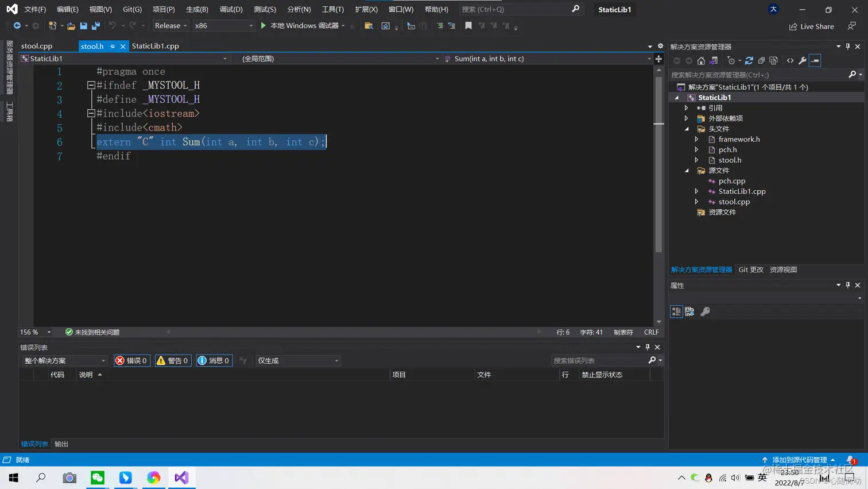Viewport: 868px width, 489px height.
Task: Click the Windows Start button
Action: pos(13,478)
